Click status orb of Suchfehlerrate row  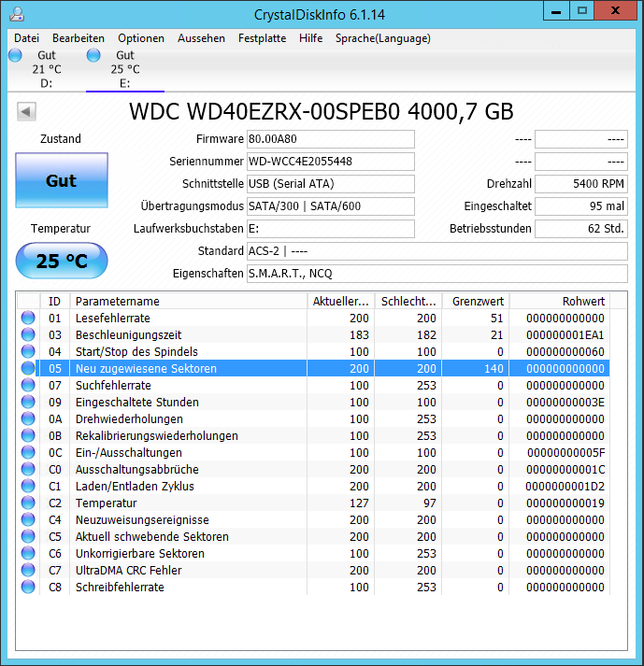tap(28, 385)
